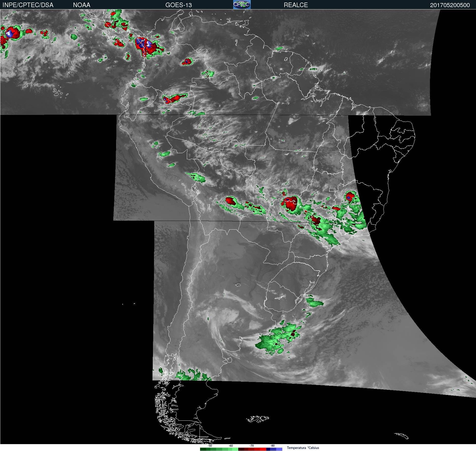The height and width of the screenshot is (451, 476).
Task: Click the CPTEC logo in the header
Action: (242, 5)
